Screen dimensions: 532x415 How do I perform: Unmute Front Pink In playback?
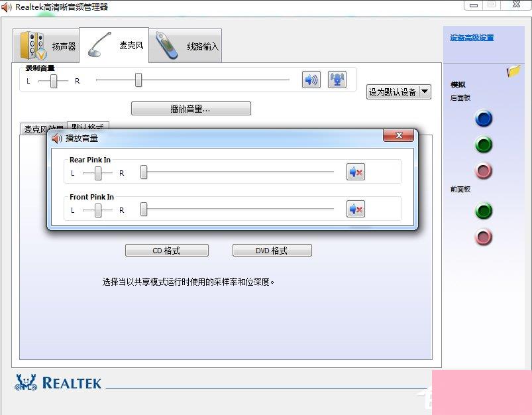[356, 209]
